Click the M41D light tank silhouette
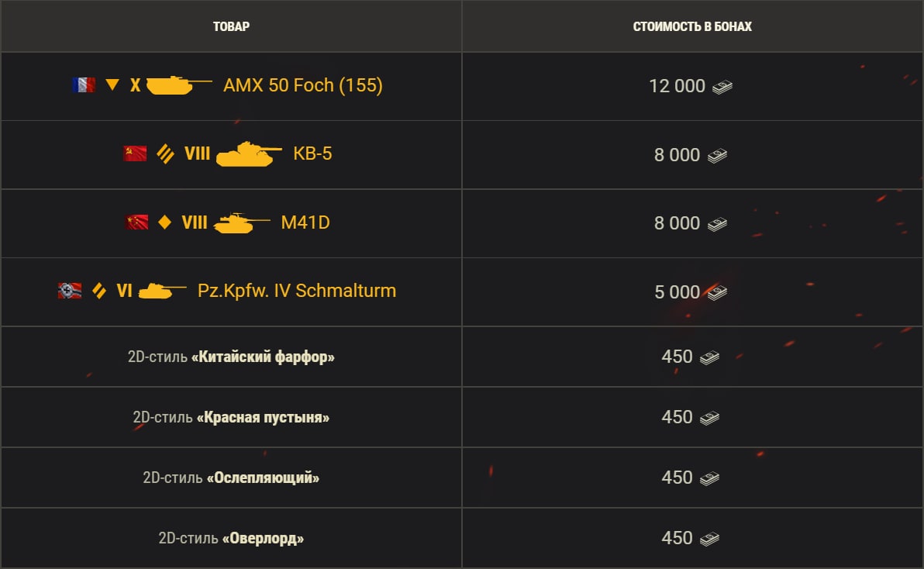The height and width of the screenshot is (569, 924). pos(241,223)
